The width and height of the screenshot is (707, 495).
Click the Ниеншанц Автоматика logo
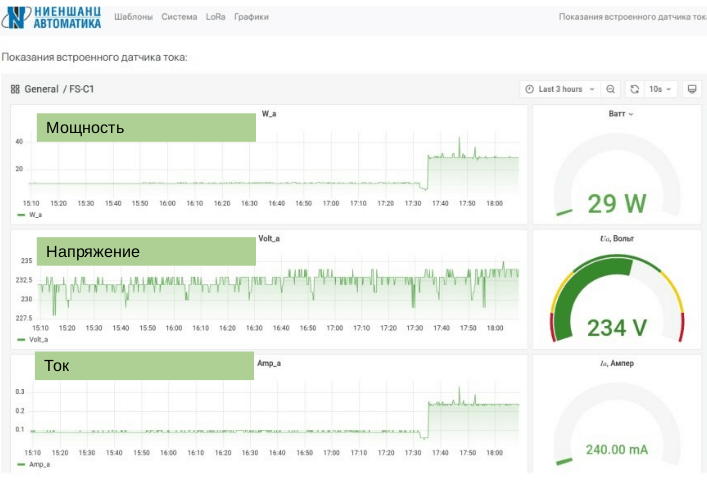[55, 18]
